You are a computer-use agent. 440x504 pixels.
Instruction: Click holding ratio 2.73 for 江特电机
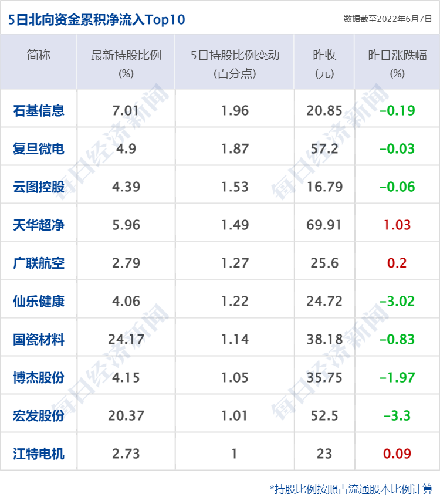point(126,454)
